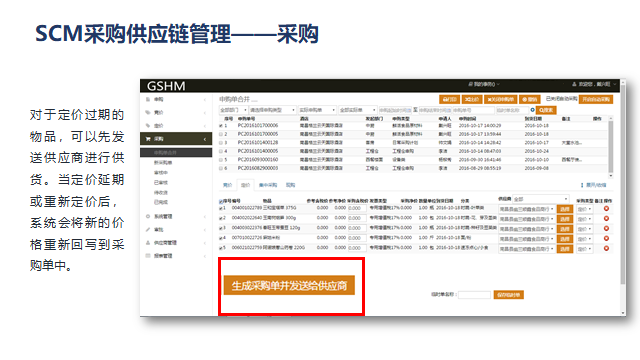Click the tag icon of second sidebar item

pos(148,112)
